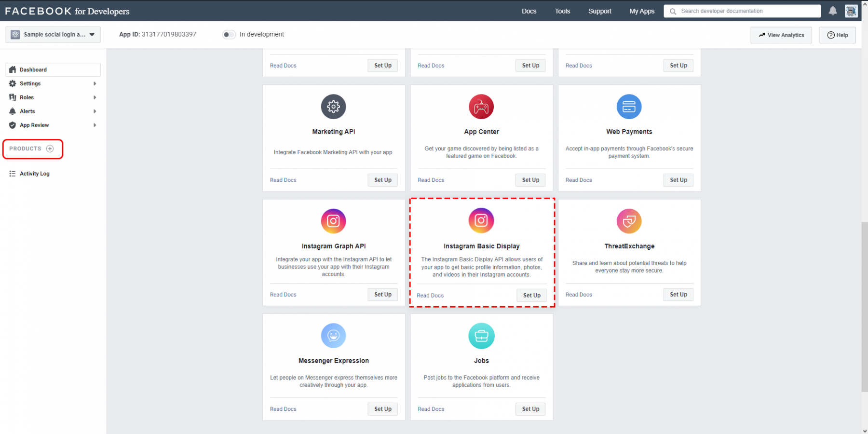Screen dimensions: 868x434
Task: Go to Dashboard in sidebar
Action: coord(53,69)
